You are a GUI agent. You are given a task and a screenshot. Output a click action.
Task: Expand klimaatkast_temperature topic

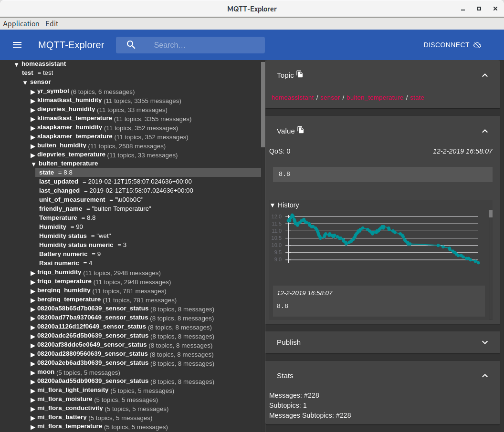tap(33, 119)
